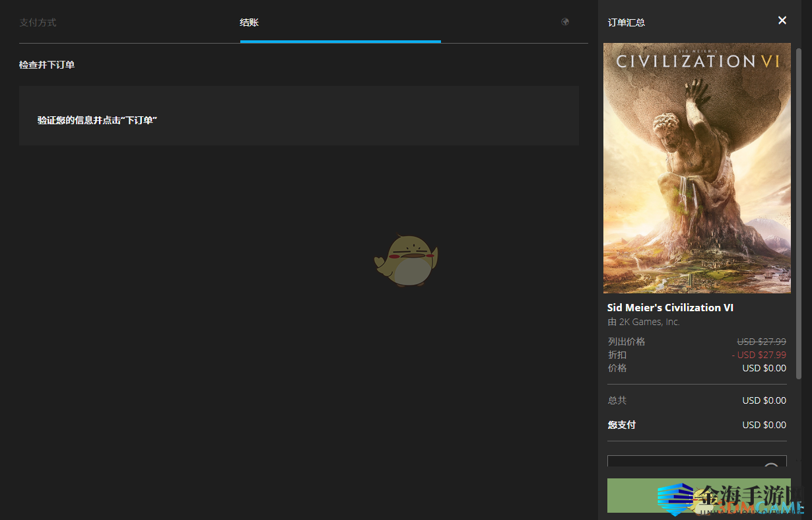Click the 由 2K Games, Inc. publisher text
812x520 pixels.
tap(644, 322)
